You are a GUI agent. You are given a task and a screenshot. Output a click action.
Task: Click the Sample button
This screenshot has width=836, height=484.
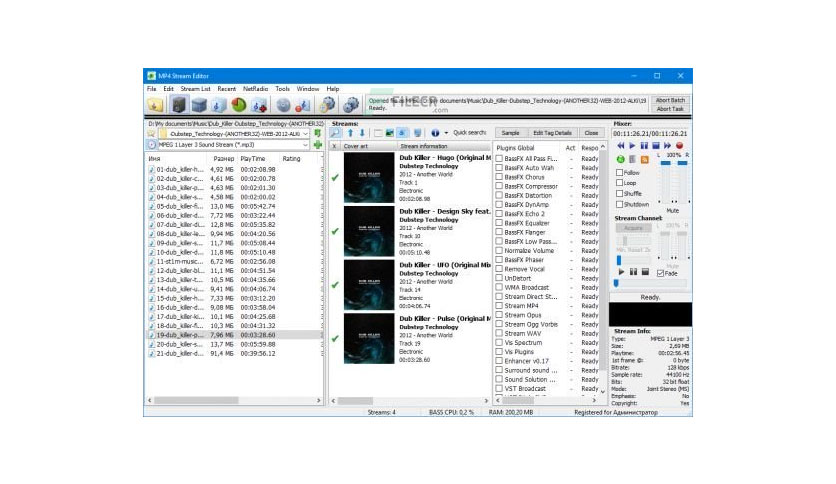[510, 133]
